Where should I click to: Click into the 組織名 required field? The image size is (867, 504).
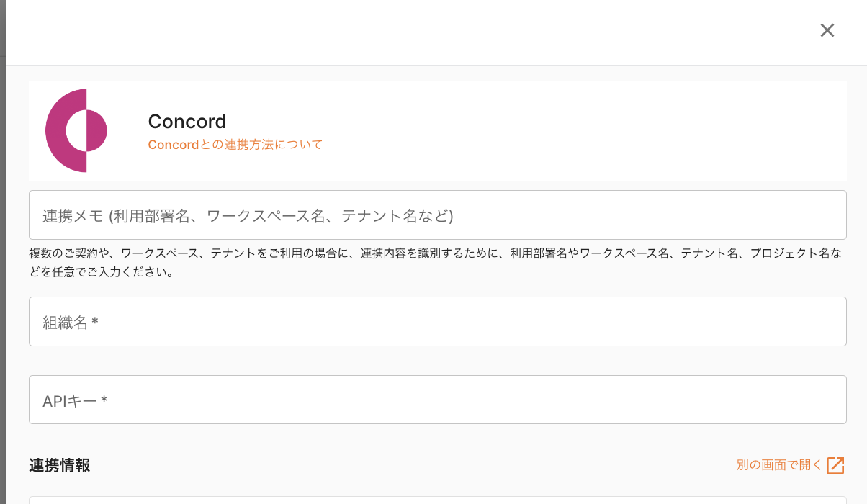437,321
